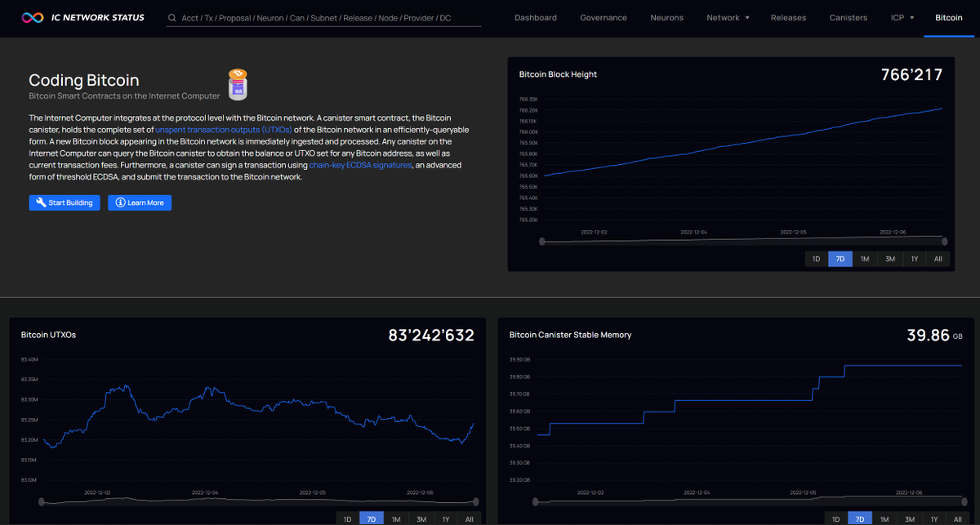
Task: Select 3M range on Bitcoin Block Height chart
Action: point(890,259)
